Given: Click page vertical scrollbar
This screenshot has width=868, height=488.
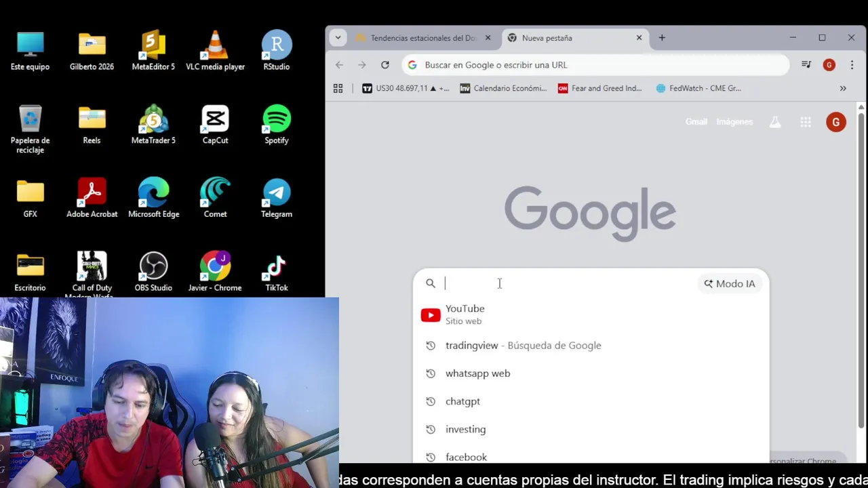Looking at the screenshot, I should (861, 271).
